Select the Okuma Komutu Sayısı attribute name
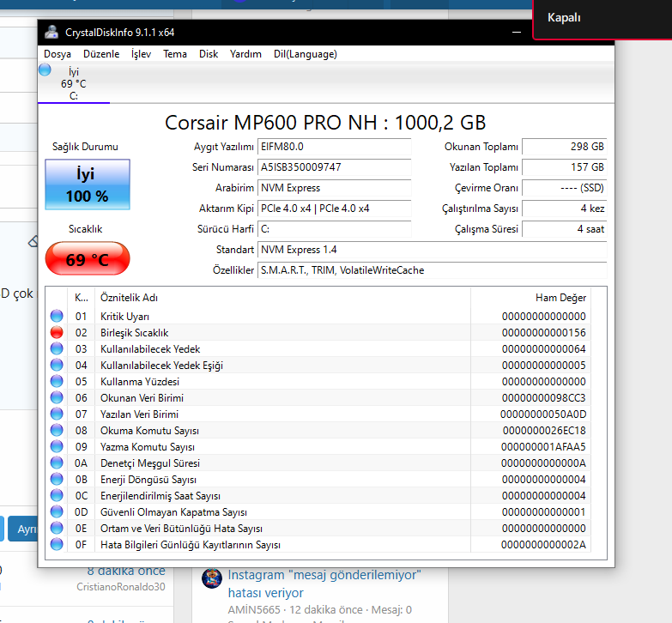Image resolution: width=672 pixels, height=623 pixels. (x=149, y=430)
